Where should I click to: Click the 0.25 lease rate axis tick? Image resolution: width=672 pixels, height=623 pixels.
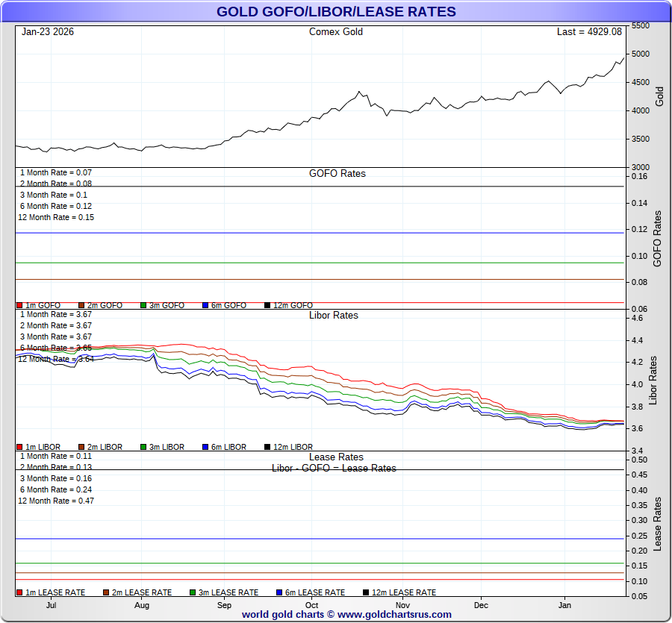(639, 536)
